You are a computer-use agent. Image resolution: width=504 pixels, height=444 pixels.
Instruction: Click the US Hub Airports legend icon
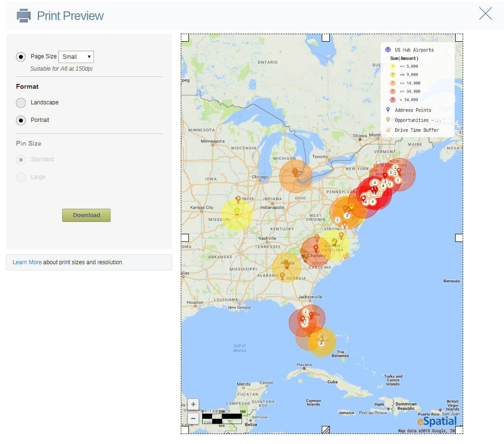click(388, 49)
